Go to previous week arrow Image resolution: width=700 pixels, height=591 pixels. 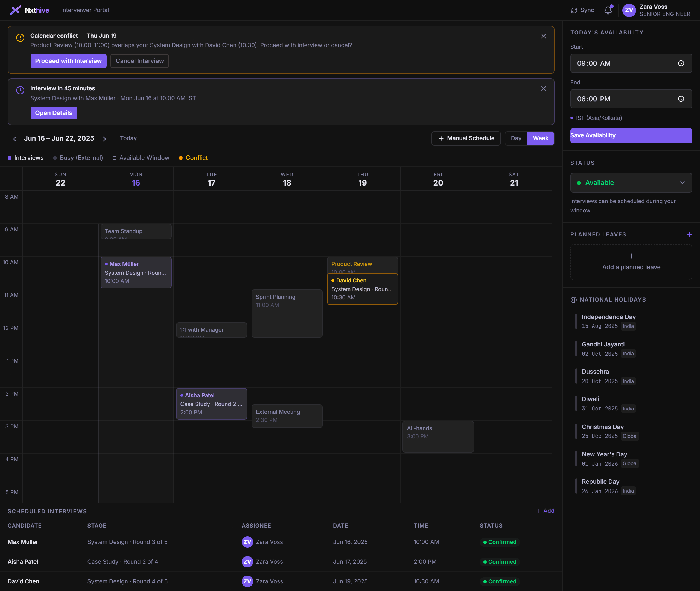(x=15, y=139)
